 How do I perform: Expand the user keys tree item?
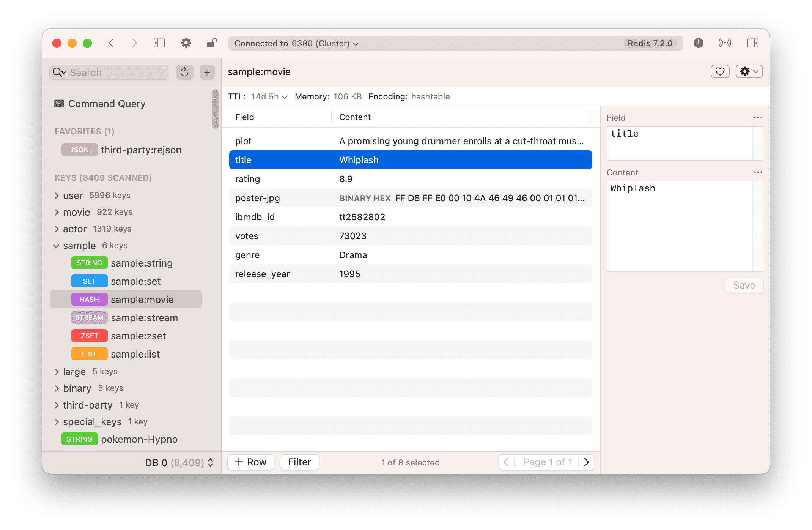(56, 195)
